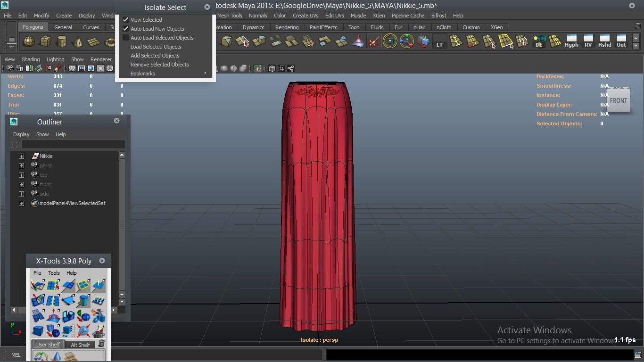Screen dimensions: 644x362
Task: Open Render View via the RV shelf icon
Action: tap(588, 41)
